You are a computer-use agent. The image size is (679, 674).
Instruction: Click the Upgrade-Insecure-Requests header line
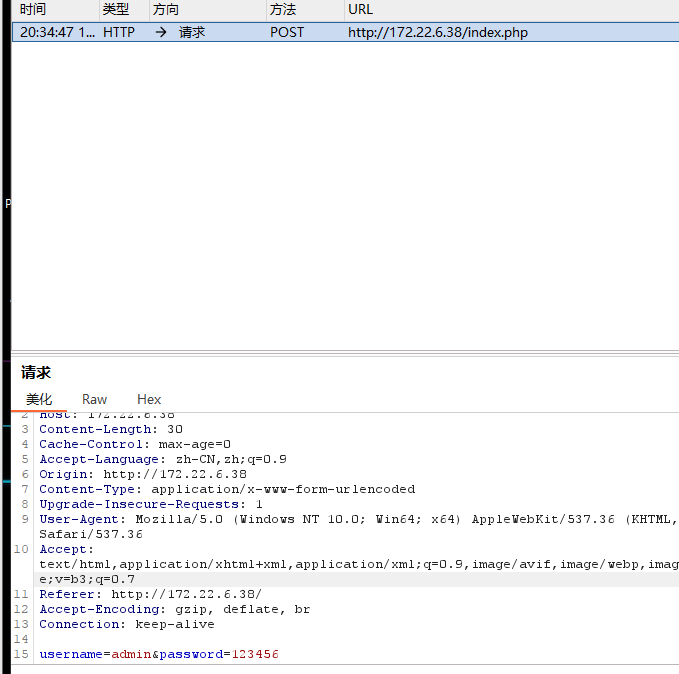tap(151, 504)
